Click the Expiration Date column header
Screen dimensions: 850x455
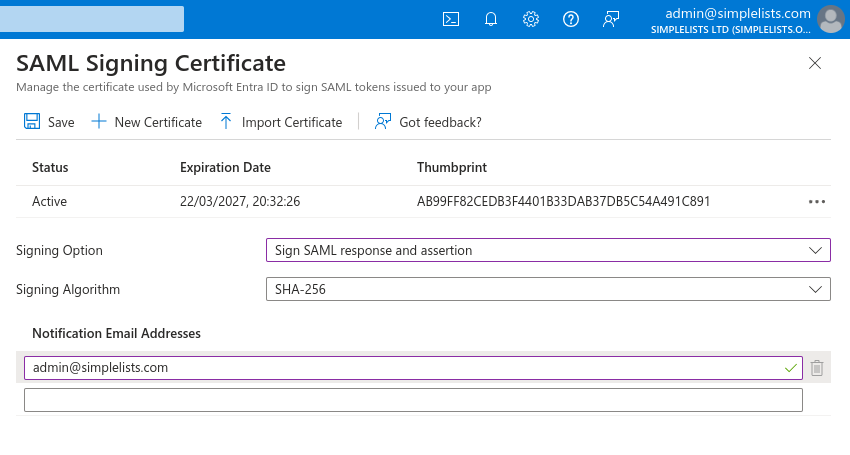[x=225, y=168]
